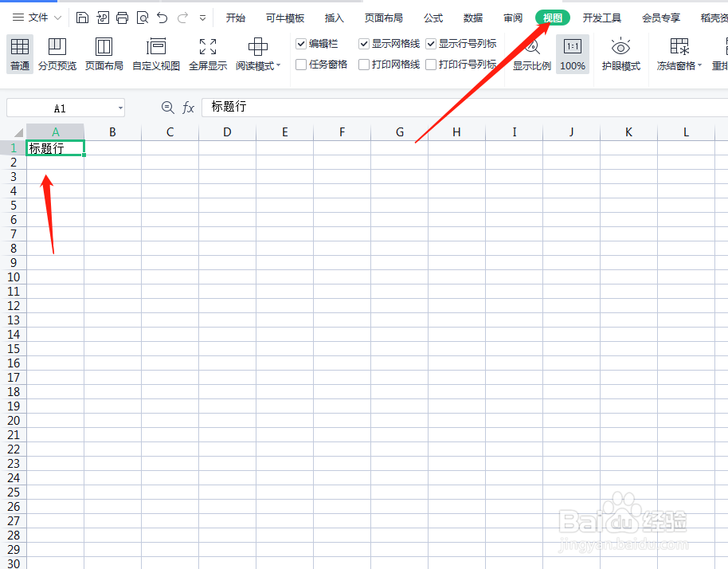Click the export to PDF icon
The height and width of the screenshot is (569, 728).
point(102,18)
